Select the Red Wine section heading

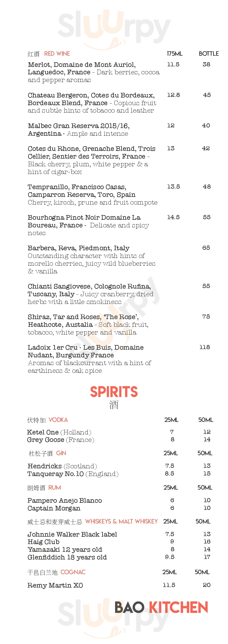(x=57, y=54)
